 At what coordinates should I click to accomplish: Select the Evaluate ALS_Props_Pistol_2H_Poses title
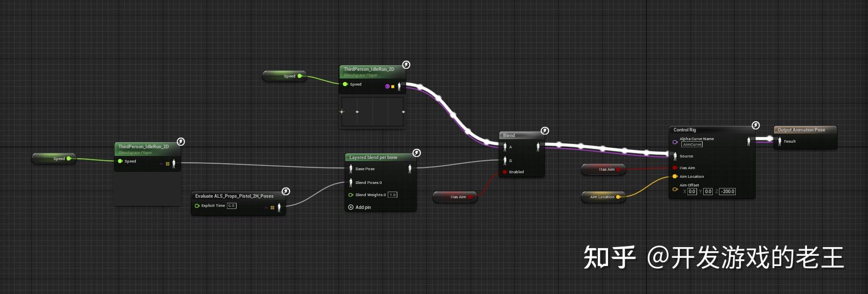click(x=235, y=196)
